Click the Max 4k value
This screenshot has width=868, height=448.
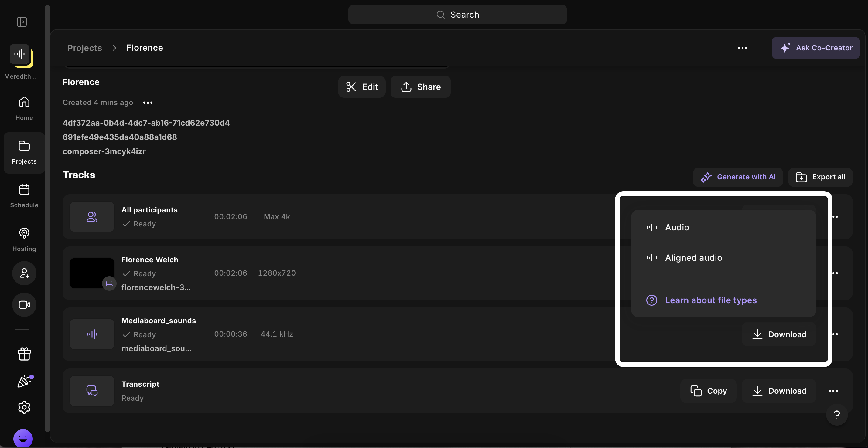tap(277, 217)
